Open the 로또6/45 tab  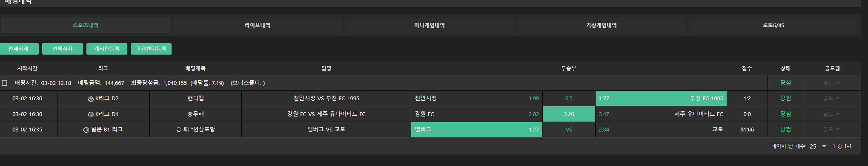pyautogui.click(x=773, y=25)
